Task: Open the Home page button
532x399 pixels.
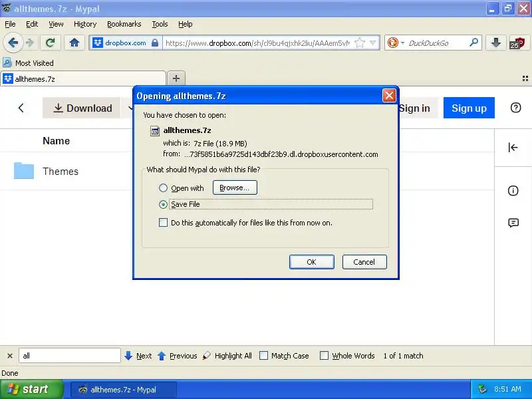Action: tap(74, 43)
